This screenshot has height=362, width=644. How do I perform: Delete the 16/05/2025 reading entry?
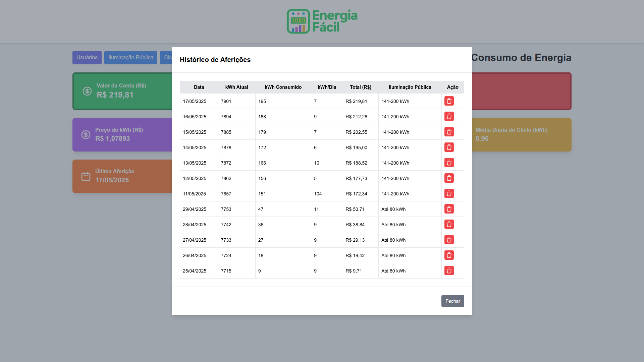tap(449, 116)
